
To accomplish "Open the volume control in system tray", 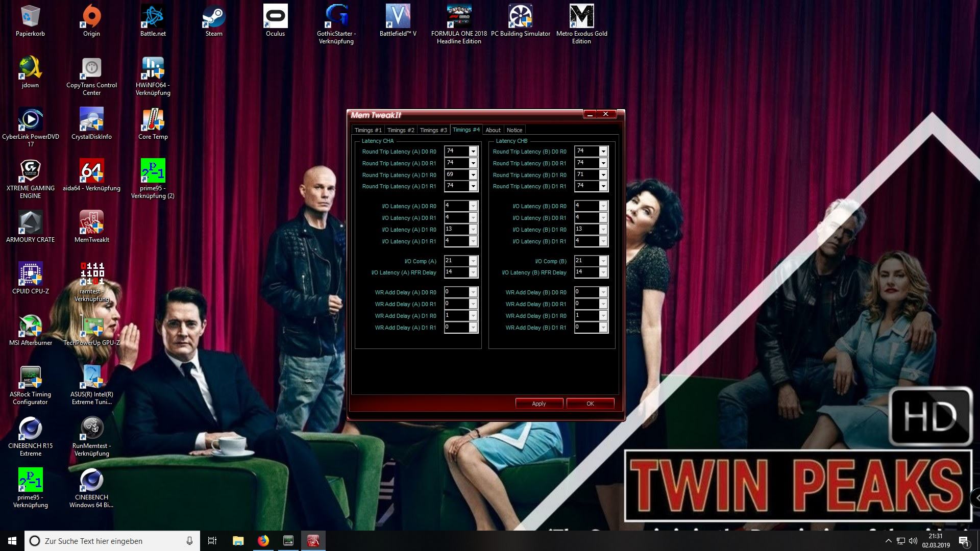I will pos(913,541).
